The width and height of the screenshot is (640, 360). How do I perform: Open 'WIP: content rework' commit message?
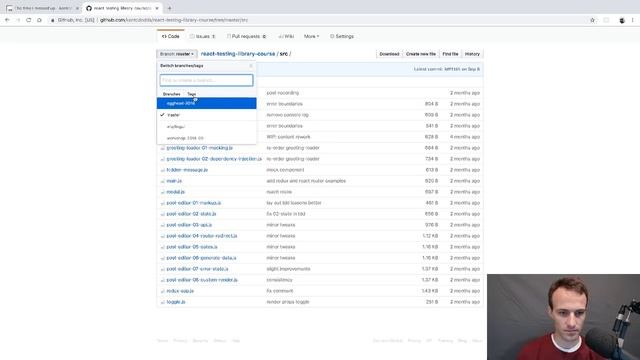pyautogui.click(x=288, y=137)
